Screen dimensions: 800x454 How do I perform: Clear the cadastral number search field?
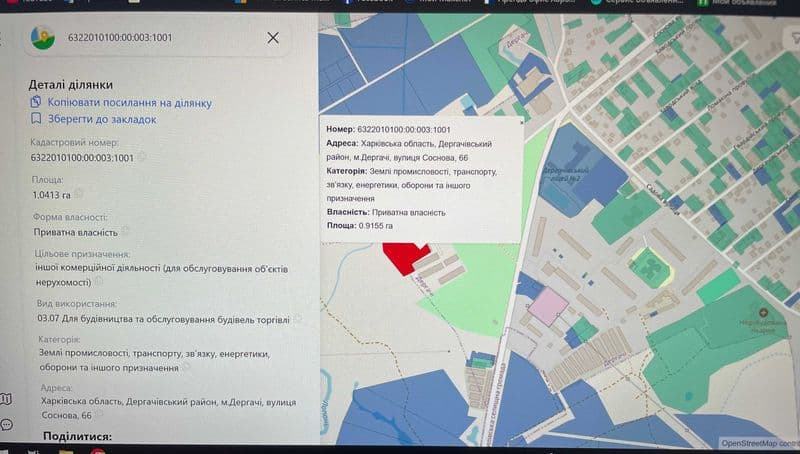pos(273,37)
